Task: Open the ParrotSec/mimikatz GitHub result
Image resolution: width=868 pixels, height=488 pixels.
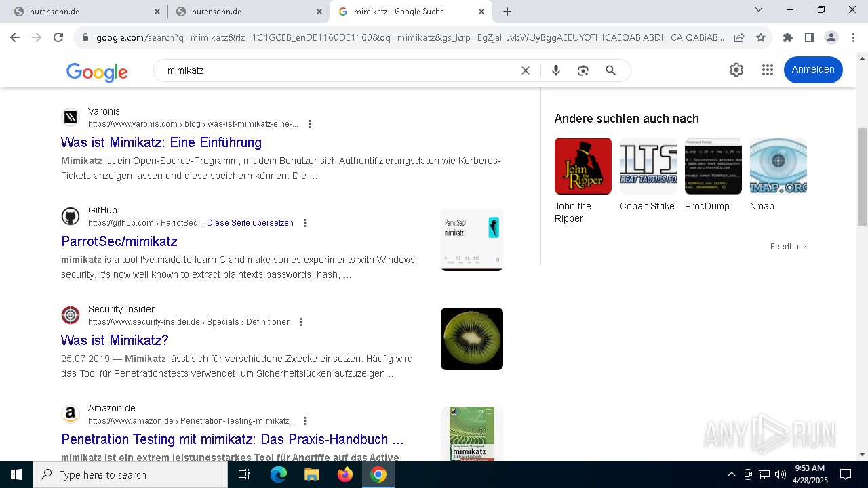Action: click(119, 241)
